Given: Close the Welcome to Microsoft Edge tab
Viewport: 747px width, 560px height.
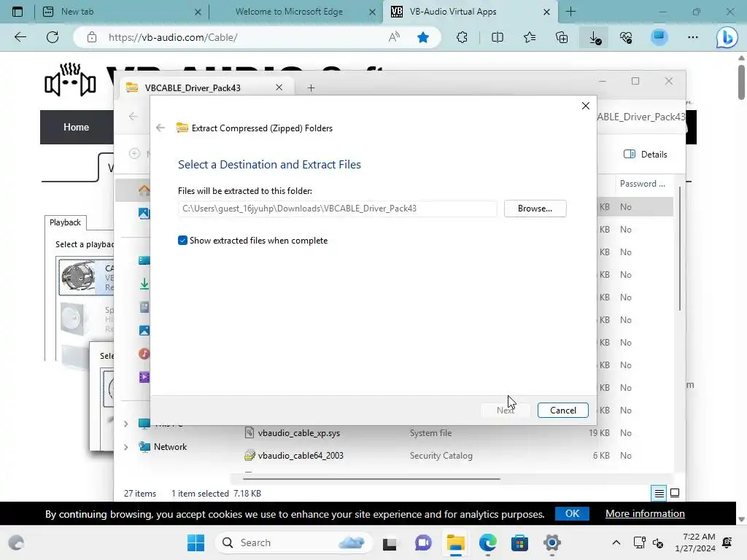Looking at the screenshot, I should point(372,12).
